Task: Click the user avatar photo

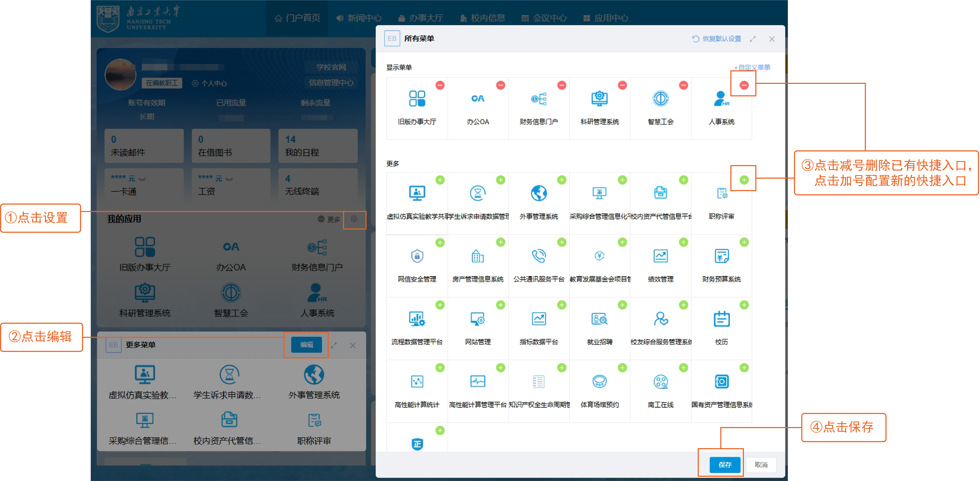Action: 120,75
